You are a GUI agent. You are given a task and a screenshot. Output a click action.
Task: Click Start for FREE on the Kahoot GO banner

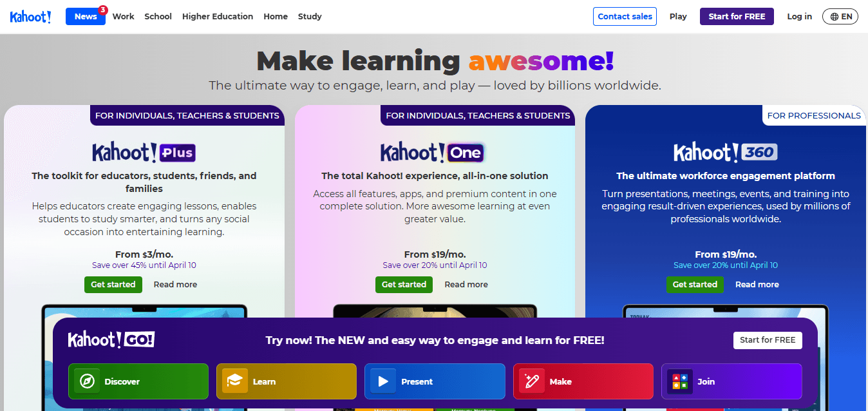768,340
